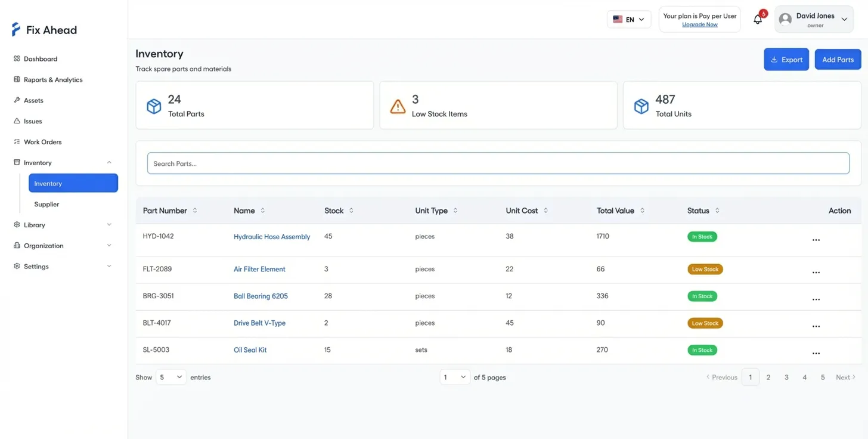
Task: Click sort icon beside Status header
Action: pos(717,211)
